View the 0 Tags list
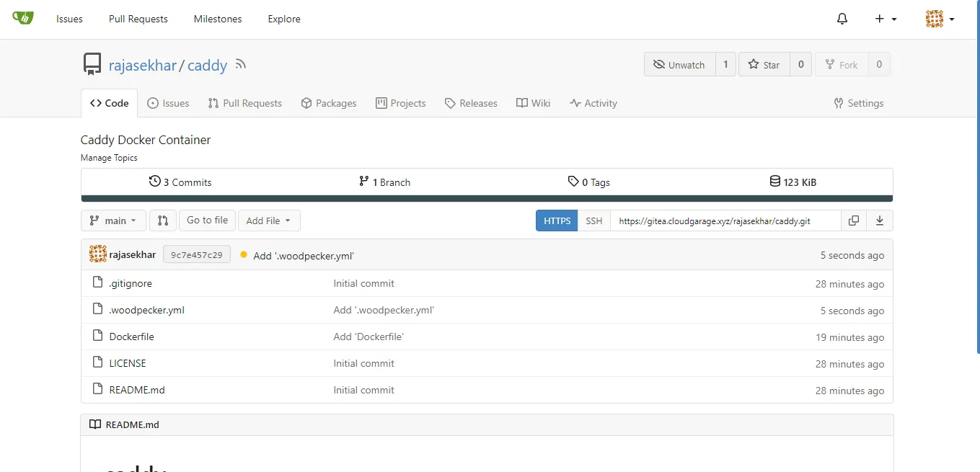The width and height of the screenshot is (980, 472). 588,182
